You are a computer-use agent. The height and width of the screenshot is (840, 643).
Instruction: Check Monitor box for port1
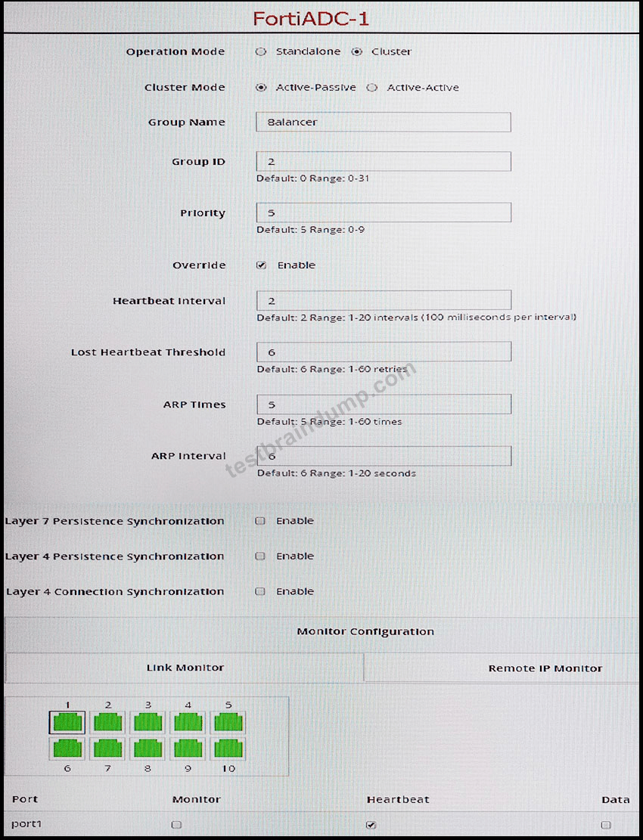[x=176, y=825]
